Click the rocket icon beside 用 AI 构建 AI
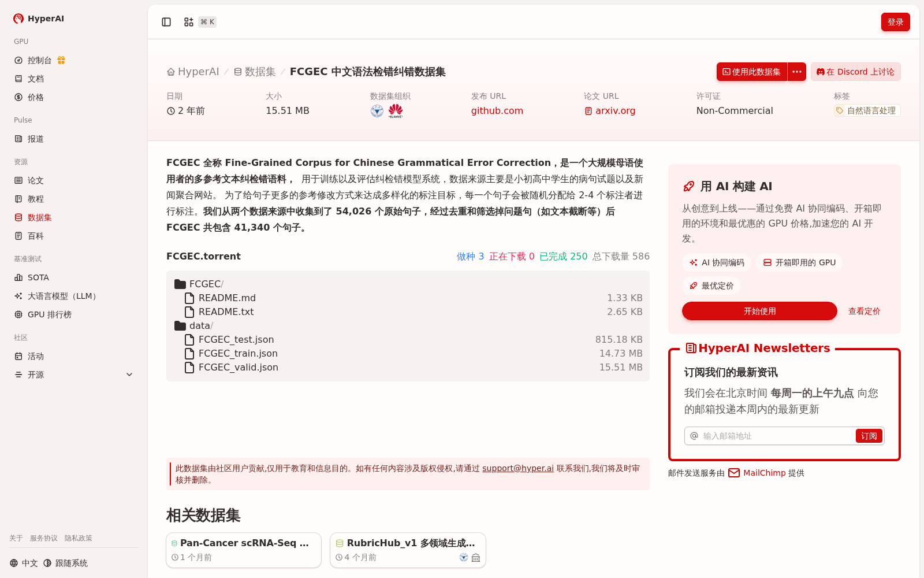This screenshot has height=578, width=924. (688, 186)
